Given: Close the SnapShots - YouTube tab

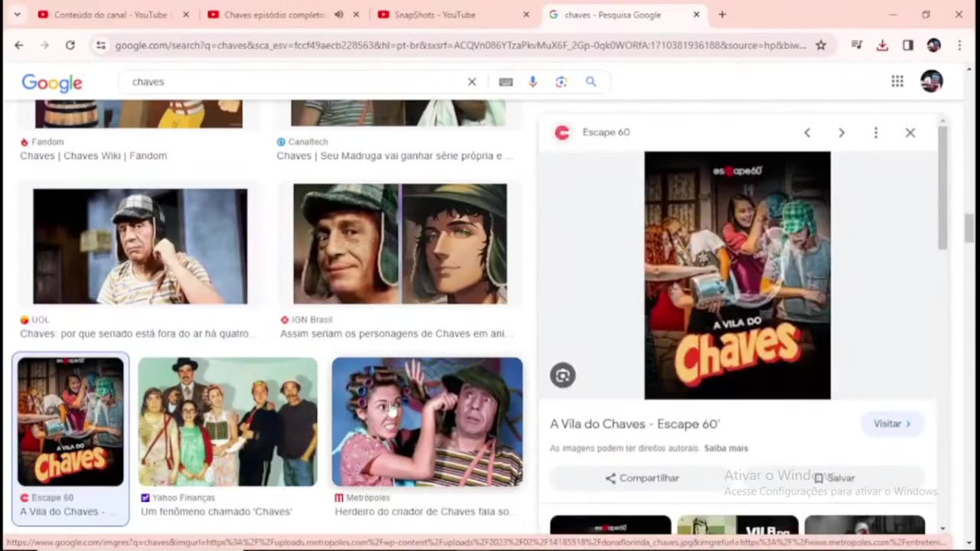Looking at the screenshot, I should [526, 15].
